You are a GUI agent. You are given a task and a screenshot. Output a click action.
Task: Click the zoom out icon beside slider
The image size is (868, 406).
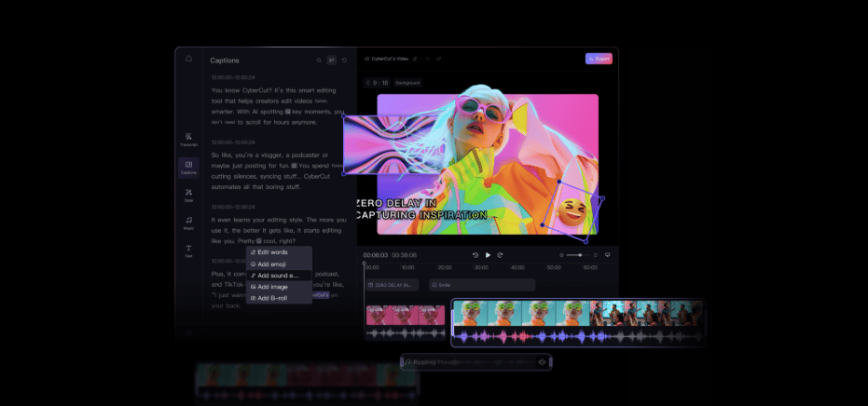(x=561, y=255)
